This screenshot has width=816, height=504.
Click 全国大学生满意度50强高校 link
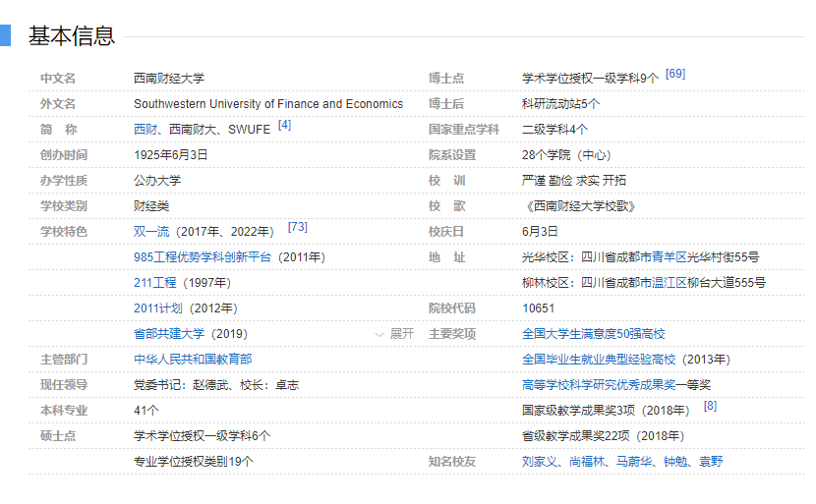(593, 334)
